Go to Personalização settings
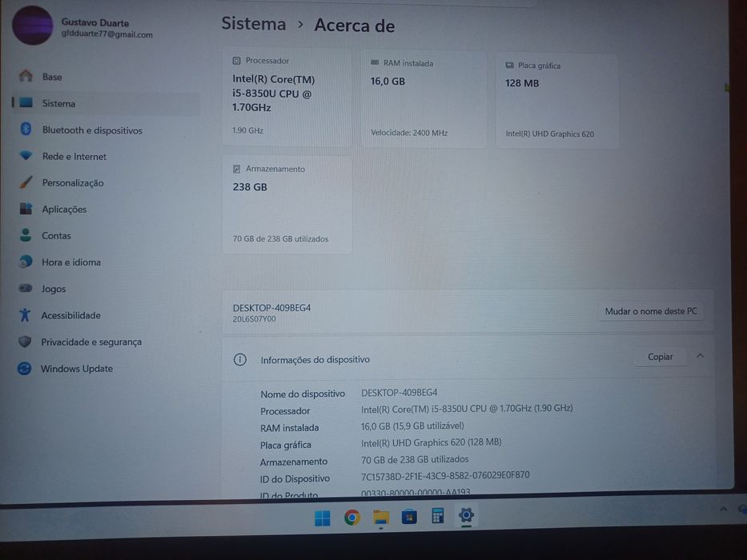This screenshot has width=747, height=560. 106,183
